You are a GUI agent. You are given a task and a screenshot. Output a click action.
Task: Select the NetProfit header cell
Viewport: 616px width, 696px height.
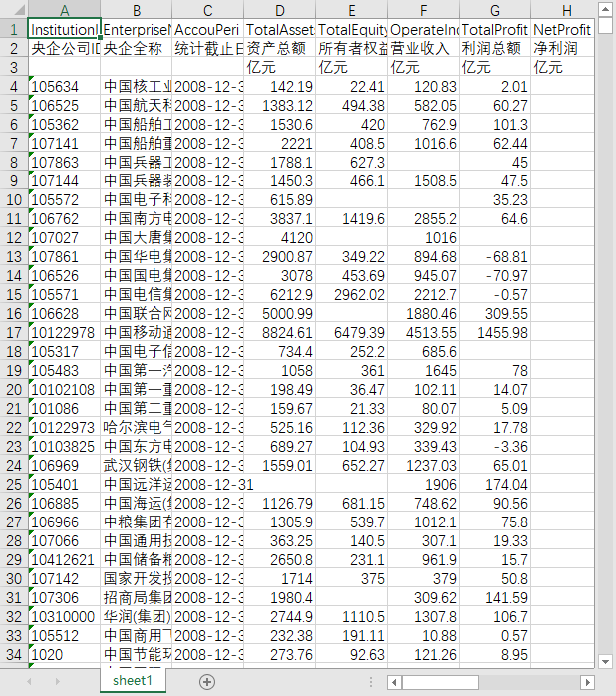click(x=563, y=29)
